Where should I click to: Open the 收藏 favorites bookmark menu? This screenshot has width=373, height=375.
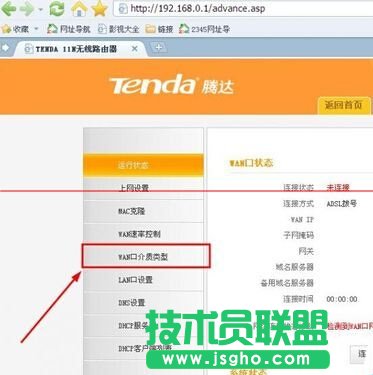[15, 29]
